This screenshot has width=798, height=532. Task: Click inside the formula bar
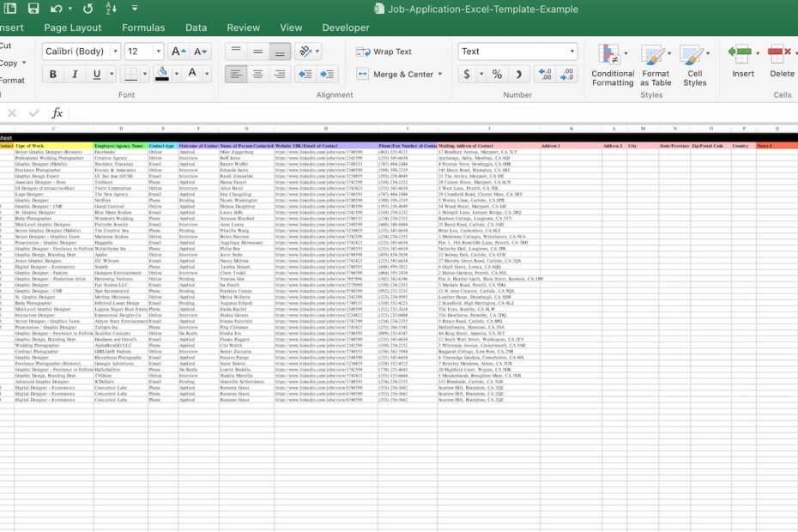(x=215, y=111)
